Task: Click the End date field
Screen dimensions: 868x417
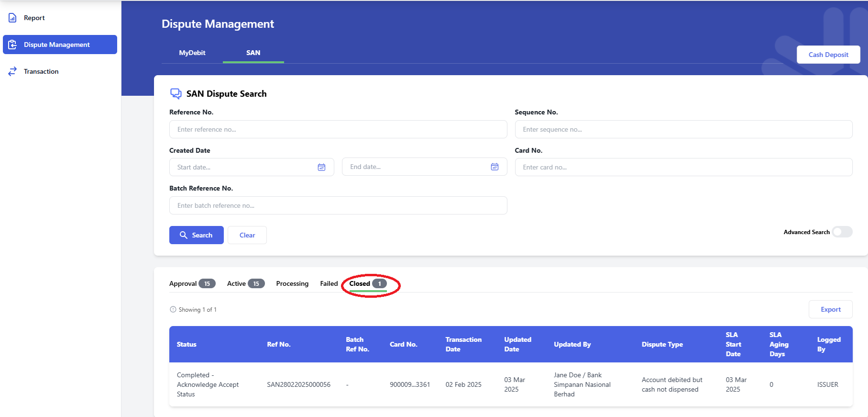Action: 425,167
